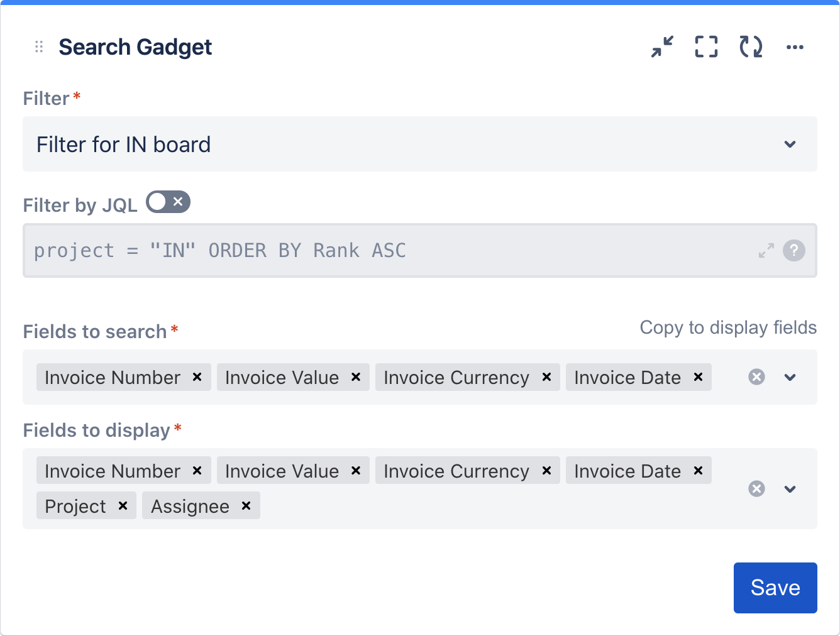The image size is (840, 636).
Task: Click the JQL help question mark icon
Action: [x=794, y=251]
